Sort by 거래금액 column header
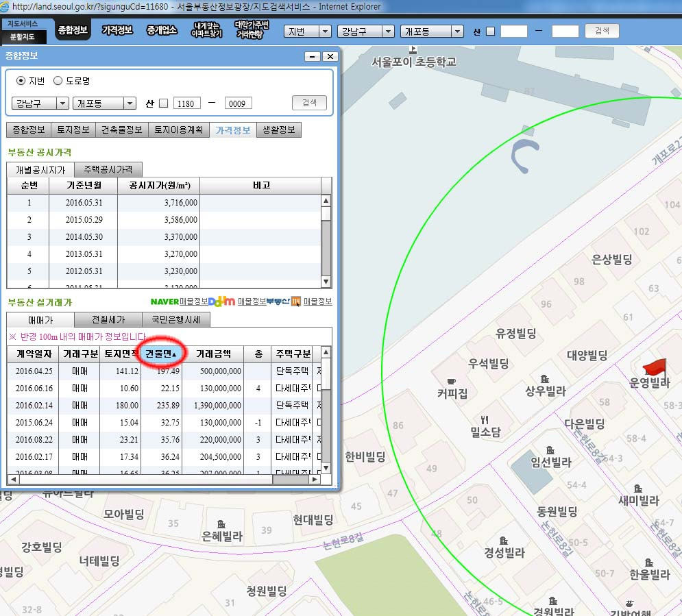 (213, 354)
